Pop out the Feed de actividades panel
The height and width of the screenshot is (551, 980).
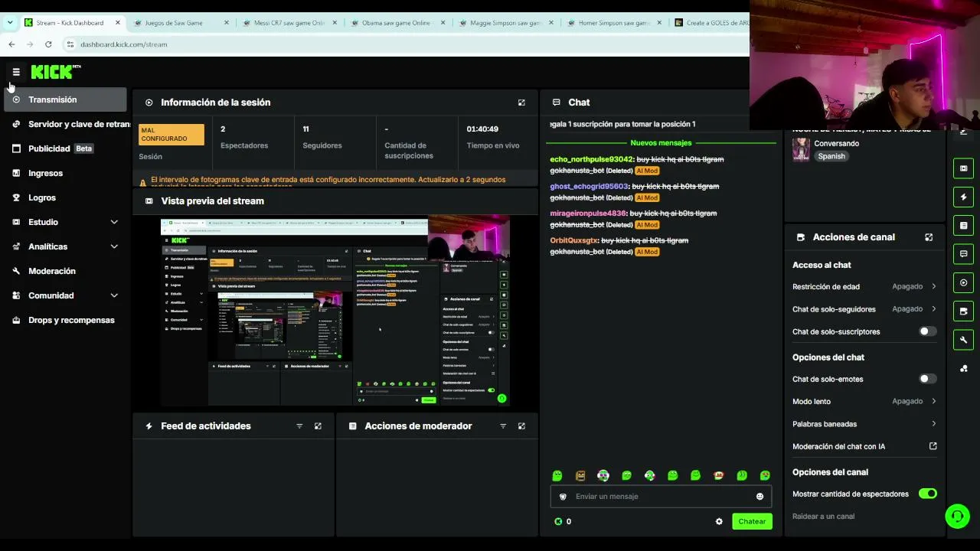pyautogui.click(x=318, y=426)
